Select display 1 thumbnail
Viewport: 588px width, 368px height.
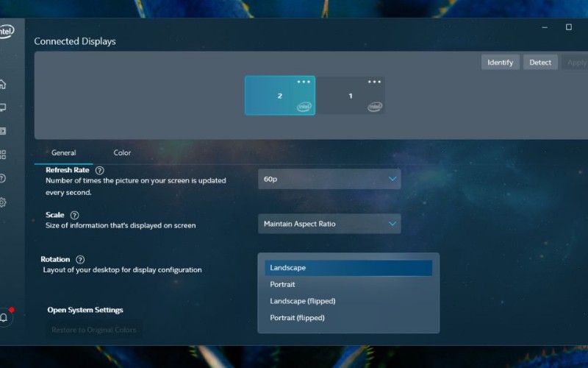(x=350, y=96)
